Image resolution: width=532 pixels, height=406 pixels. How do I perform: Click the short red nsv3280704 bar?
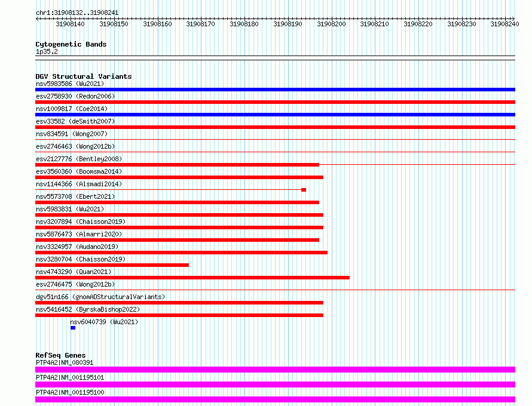click(112, 265)
